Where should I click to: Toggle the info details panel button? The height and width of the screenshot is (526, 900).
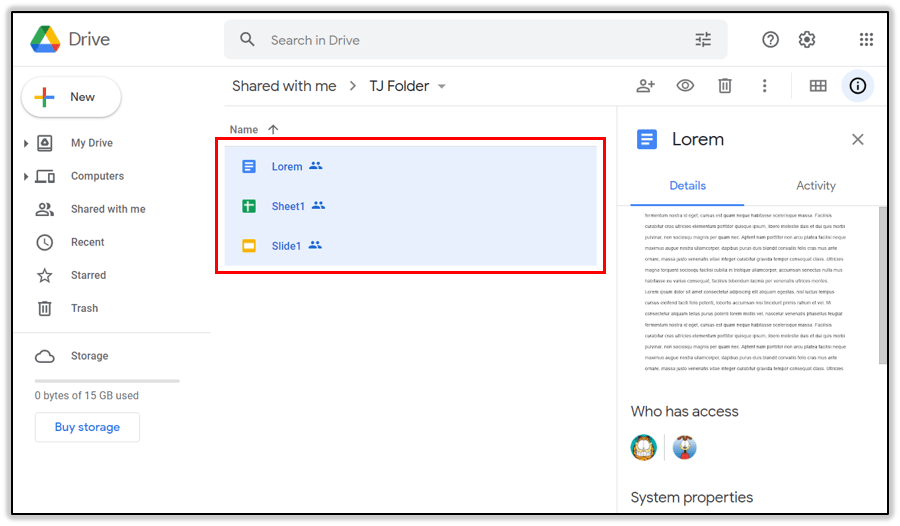tap(857, 86)
